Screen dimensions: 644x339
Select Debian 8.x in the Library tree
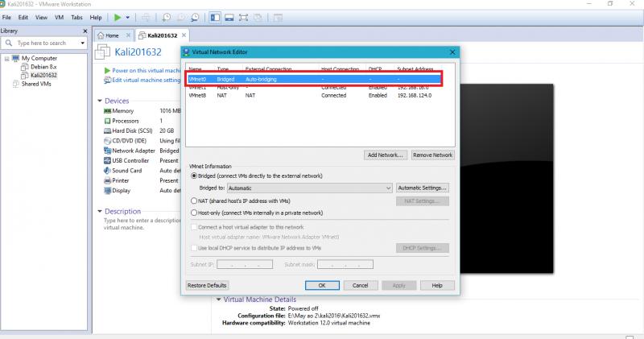tap(43, 67)
